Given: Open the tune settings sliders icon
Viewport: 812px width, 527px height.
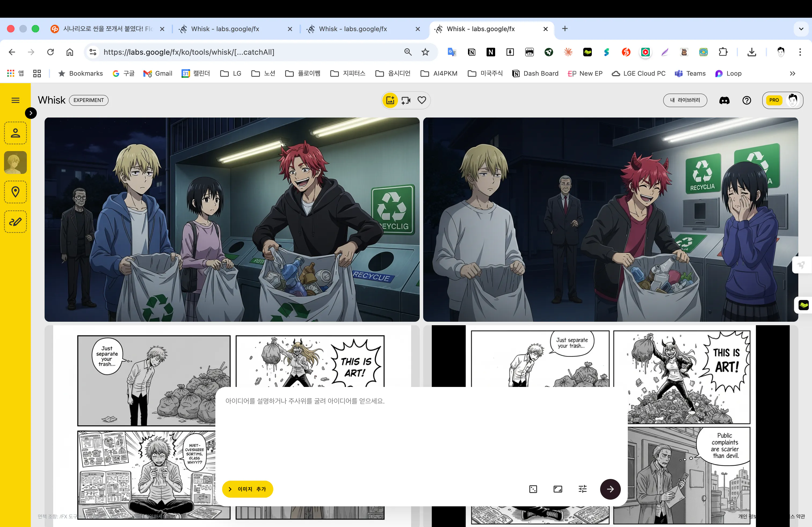Looking at the screenshot, I should point(582,489).
